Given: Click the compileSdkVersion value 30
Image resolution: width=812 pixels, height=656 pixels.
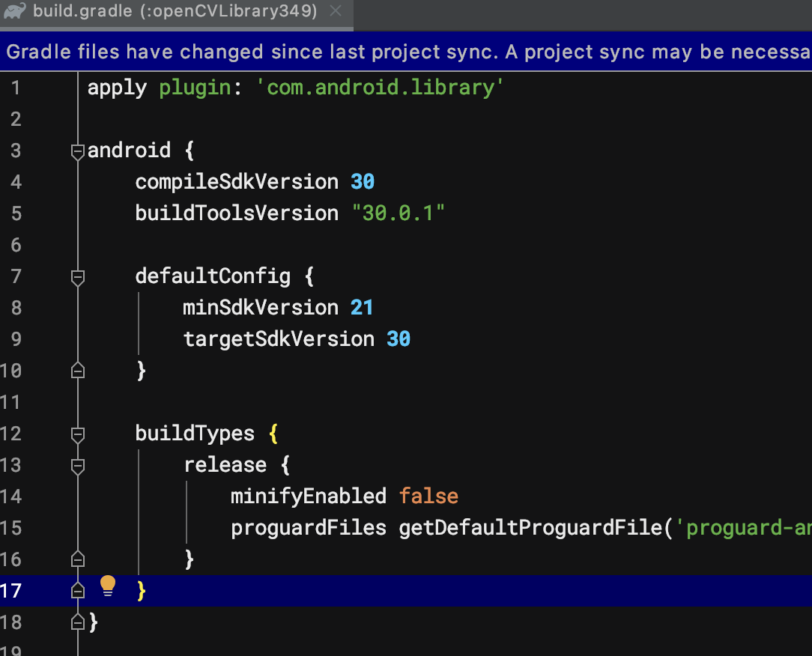Looking at the screenshot, I should 363,182.
